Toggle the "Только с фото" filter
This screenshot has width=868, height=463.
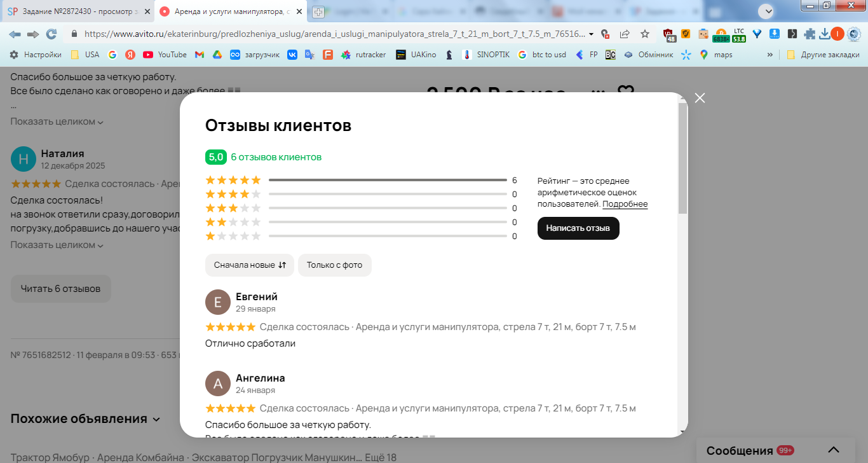coord(335,265)
